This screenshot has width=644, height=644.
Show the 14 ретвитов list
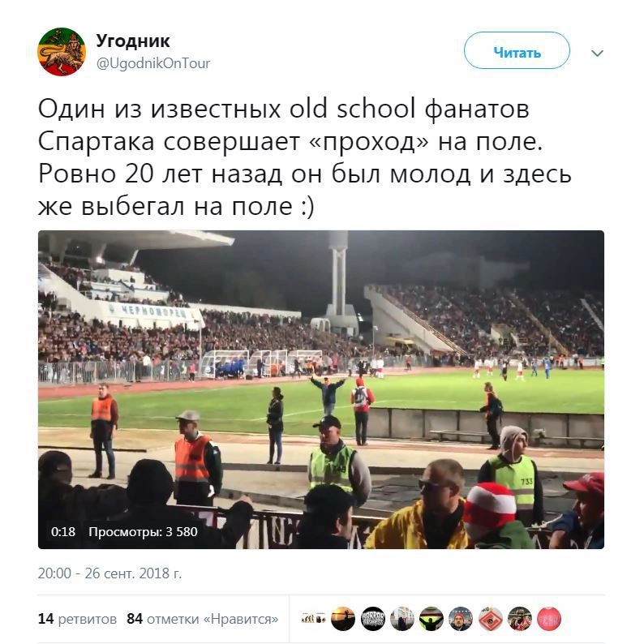[x=77, y=619]
